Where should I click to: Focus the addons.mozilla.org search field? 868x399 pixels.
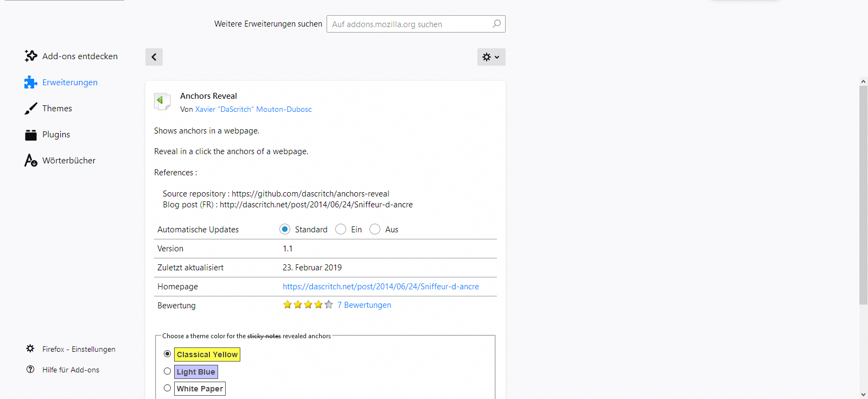click(x=416, y=24)
